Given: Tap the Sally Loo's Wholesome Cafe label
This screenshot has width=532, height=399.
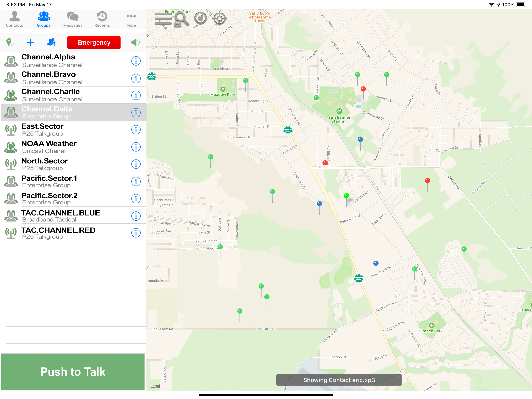Looking at the screenshot, I should tap(260, 17).
